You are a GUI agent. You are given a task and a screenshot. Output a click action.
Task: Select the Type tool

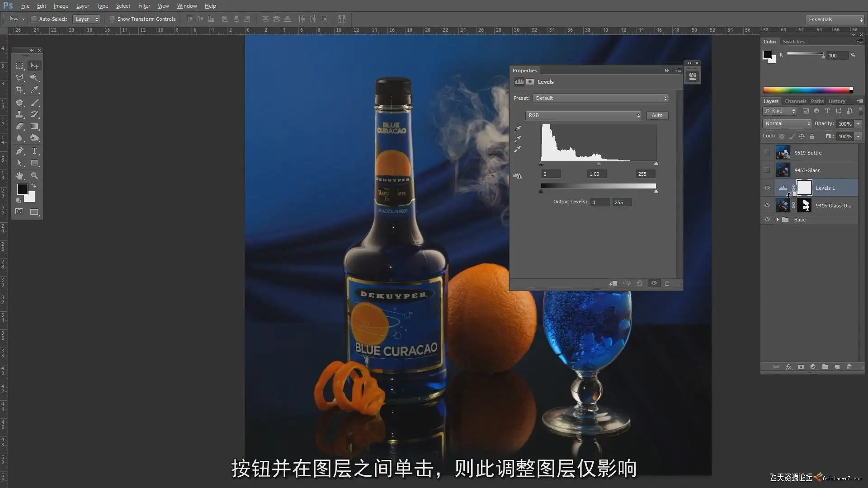click(x=34, y=151)
